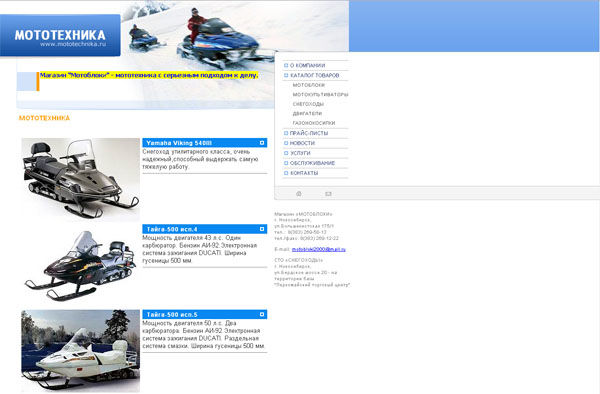Click the envelope mail icon below the menu
Image resolution: width=600 pixels, height=394 pixels.
(328, 194)
